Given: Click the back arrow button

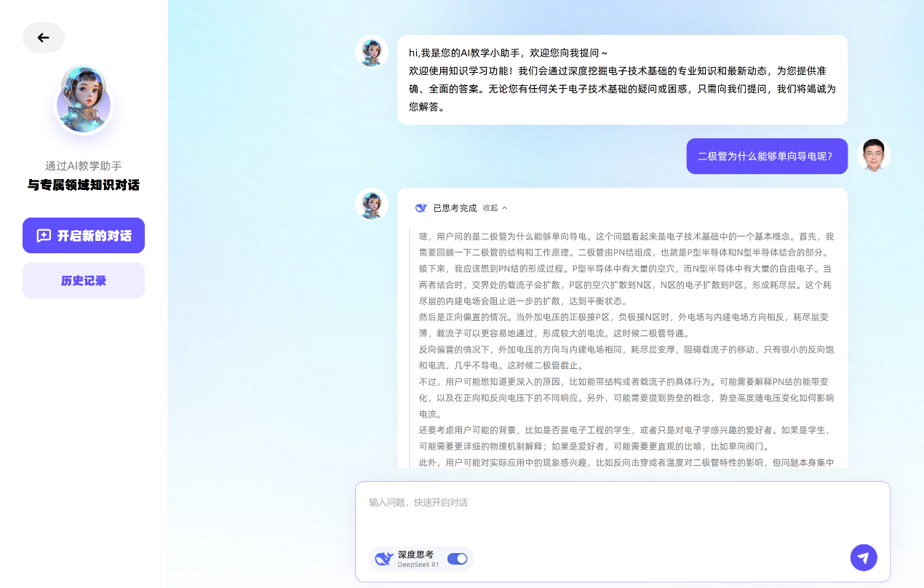Looking at the screenshot, I should [44, 38].
